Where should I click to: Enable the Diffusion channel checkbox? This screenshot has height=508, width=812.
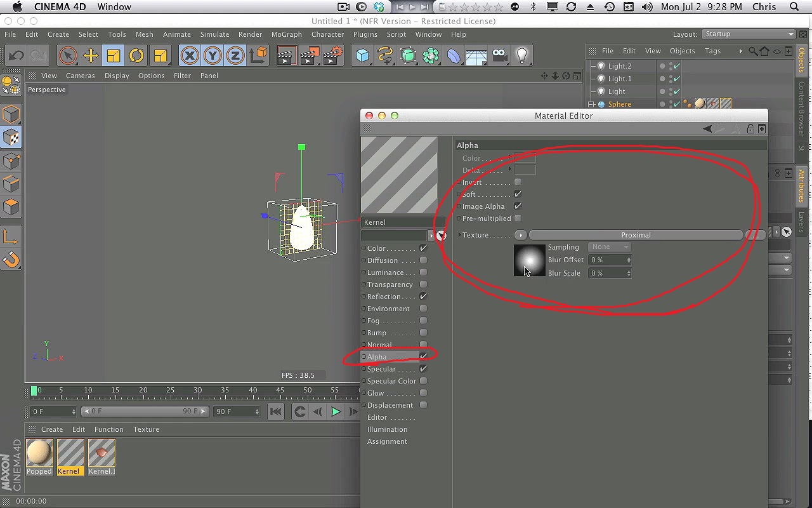(423, 260)
